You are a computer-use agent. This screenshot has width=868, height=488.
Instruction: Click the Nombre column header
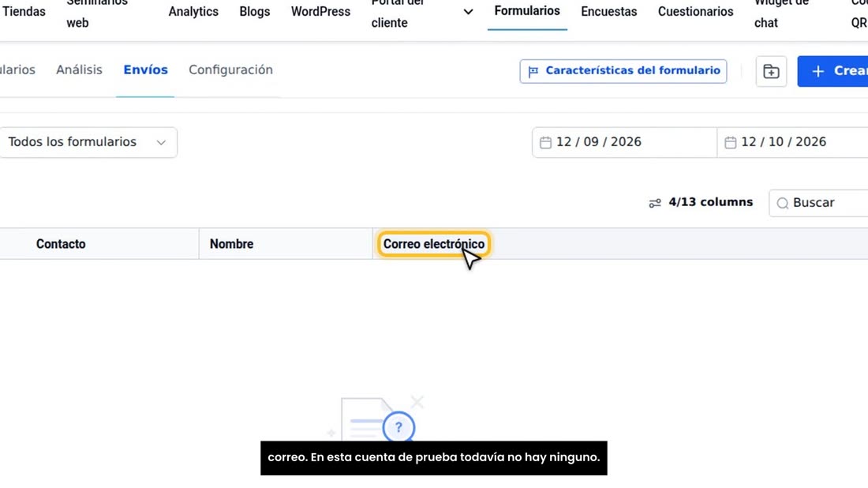click(x=286, y=244)
